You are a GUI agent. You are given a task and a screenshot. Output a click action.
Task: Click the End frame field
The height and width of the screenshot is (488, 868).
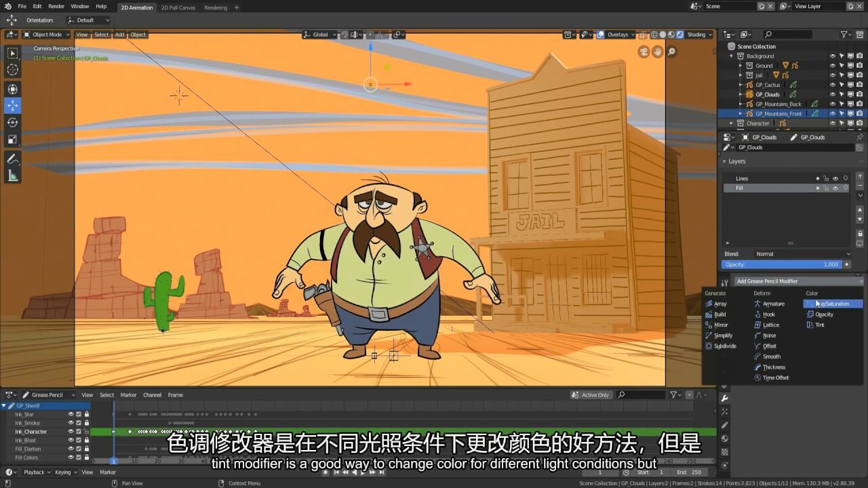pos(689,472)
